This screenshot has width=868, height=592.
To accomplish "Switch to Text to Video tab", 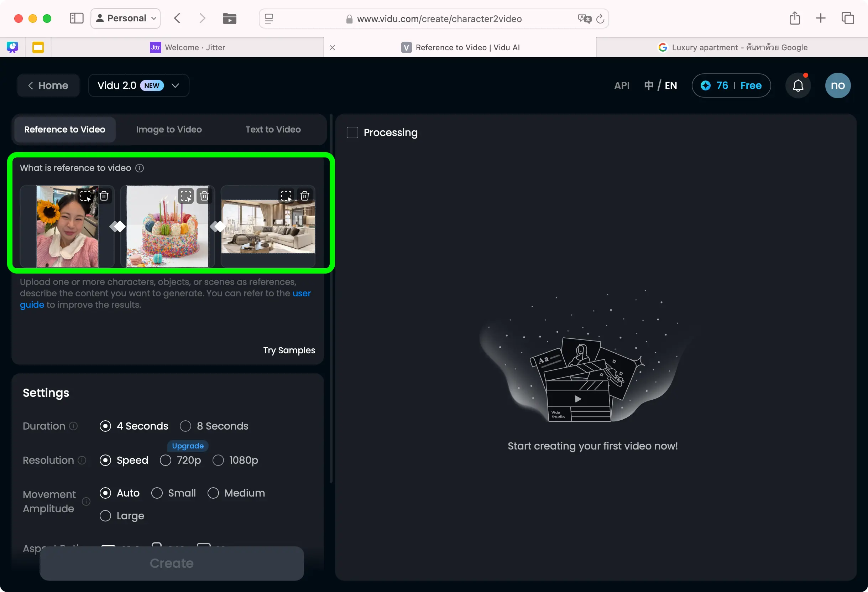I will 273,129.
